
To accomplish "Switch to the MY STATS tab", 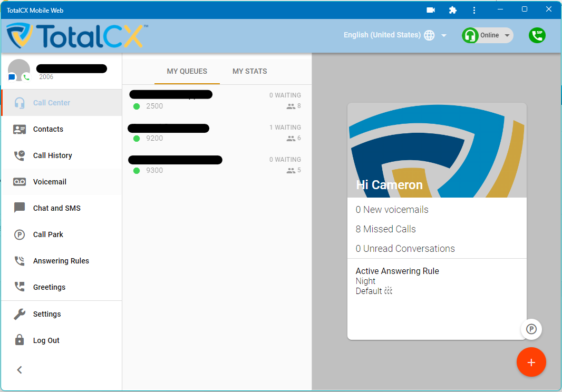I will tap(249, 71).
